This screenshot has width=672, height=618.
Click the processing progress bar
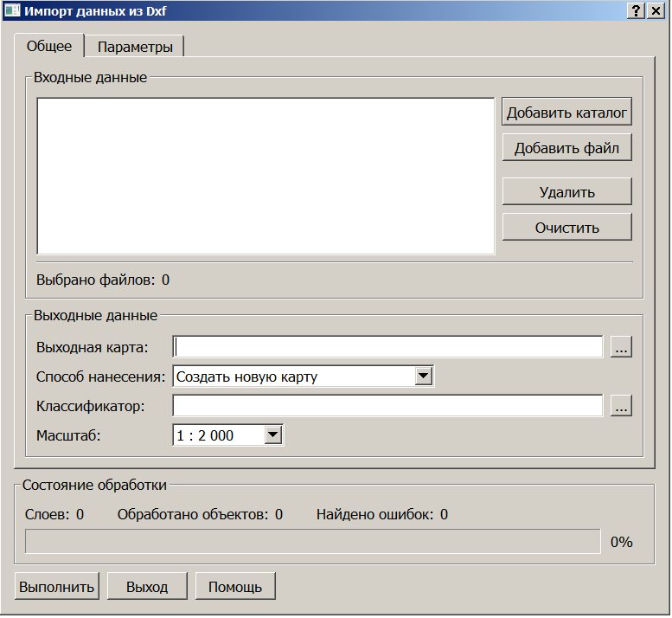(312, 542)
